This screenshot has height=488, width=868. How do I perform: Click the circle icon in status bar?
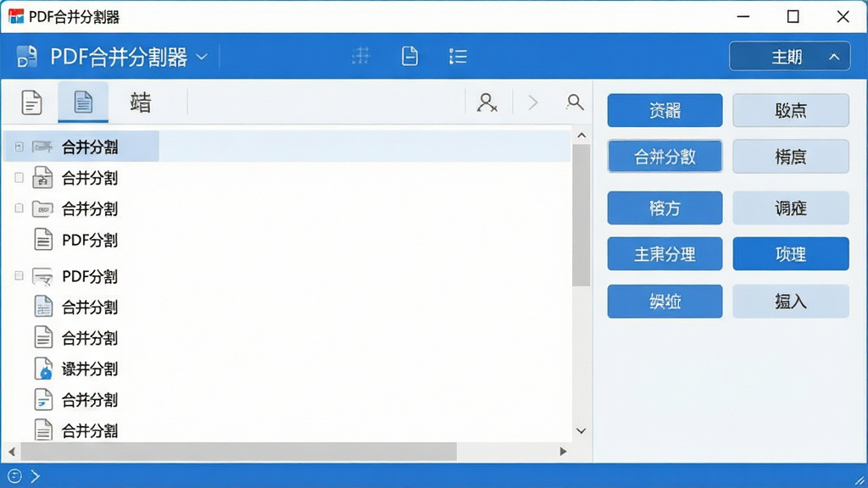tap(14, 476)
